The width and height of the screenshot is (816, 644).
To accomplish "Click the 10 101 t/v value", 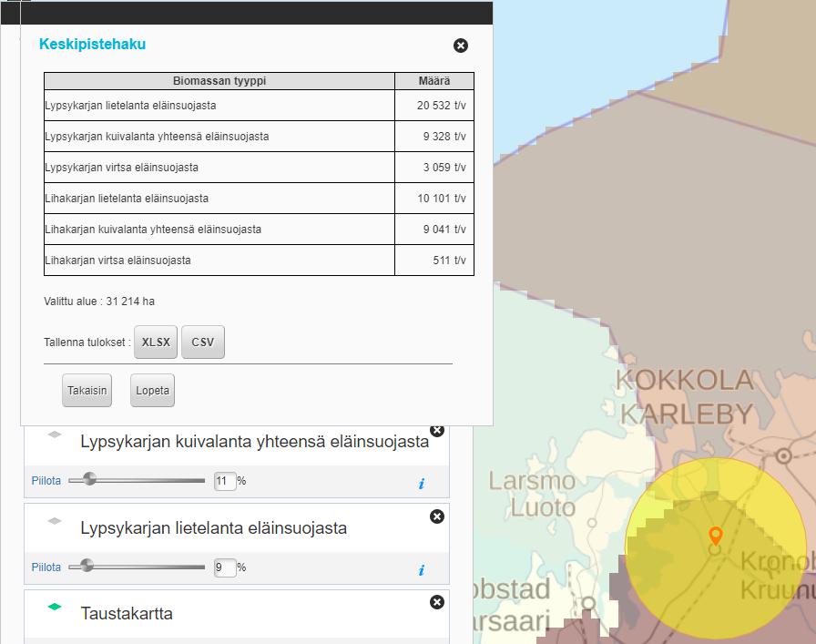I will (x=442, y=199).
